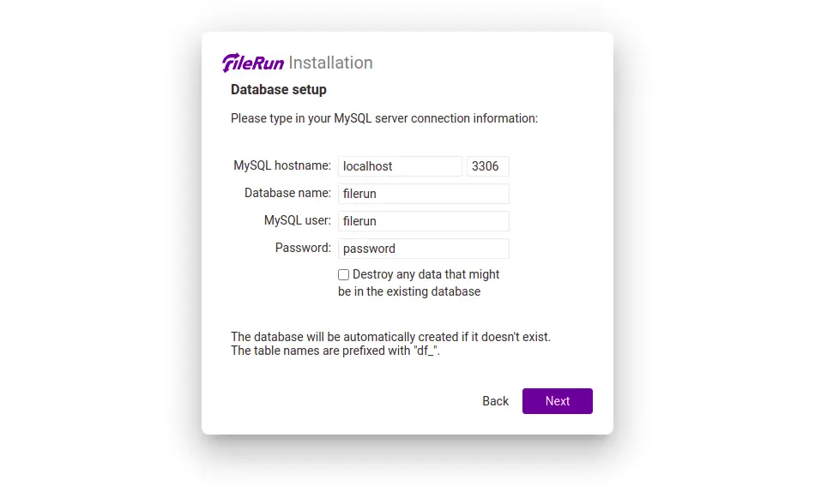
Task: Click the "MySQL user:" label
Action: click(298, 220)
